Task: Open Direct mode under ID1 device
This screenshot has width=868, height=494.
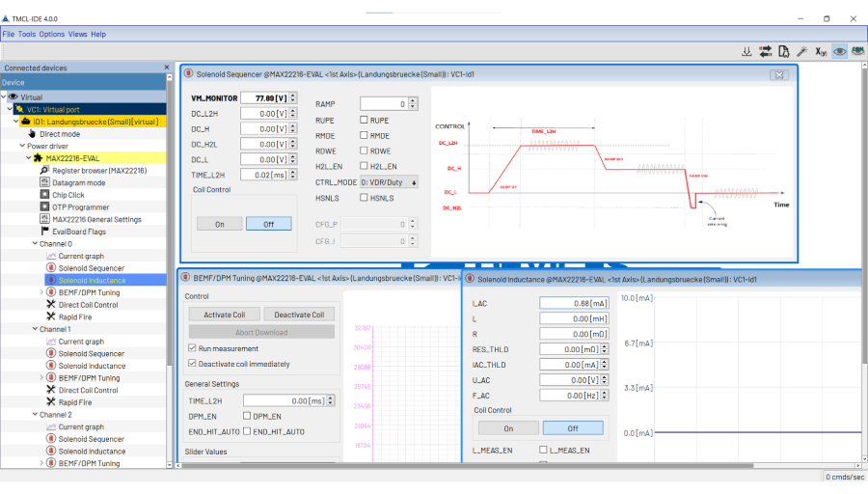Action: (59, 134)
